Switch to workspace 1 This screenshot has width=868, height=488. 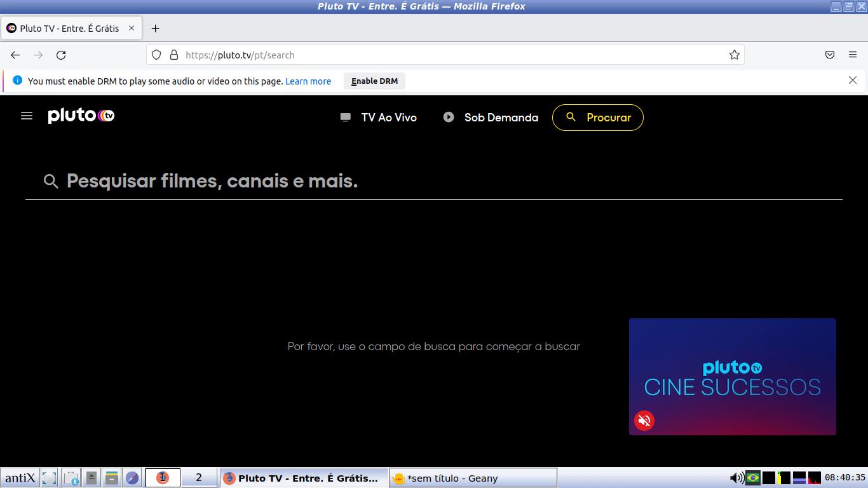coord(163,478)
